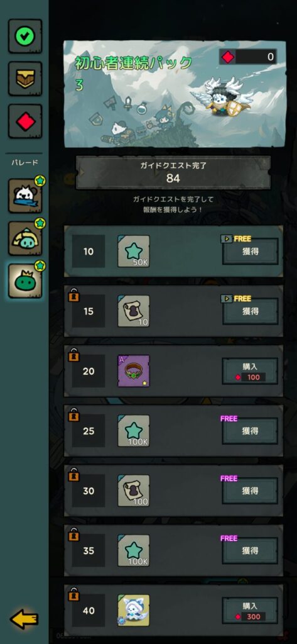297x644 pixels.
Task: Select the panda with blue scarf parade icon
Action: click(25, 196)
